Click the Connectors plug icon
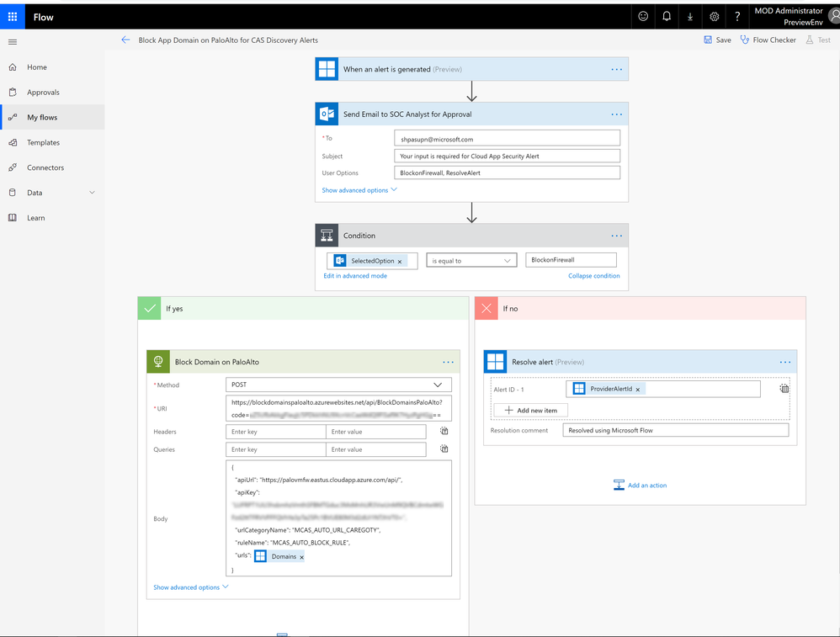 click(13, 167)
